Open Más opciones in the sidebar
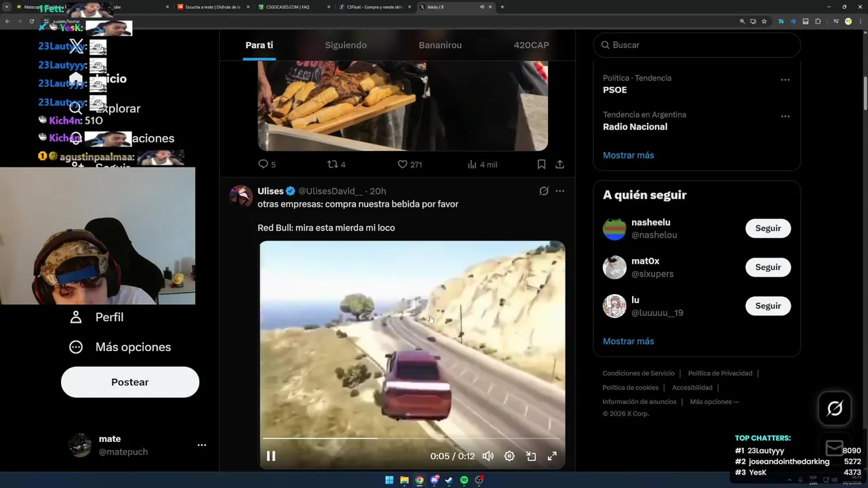Image resolution: width=868 pixels, height=488 pixels. (x=120, y=347)
